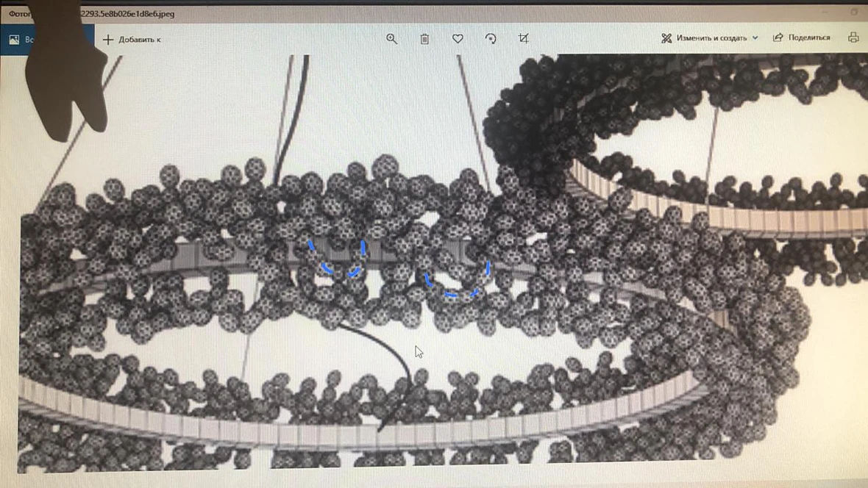Screen dimensions: 868x488
Task: Click the Добавить к button
Action: coord(132,39)
